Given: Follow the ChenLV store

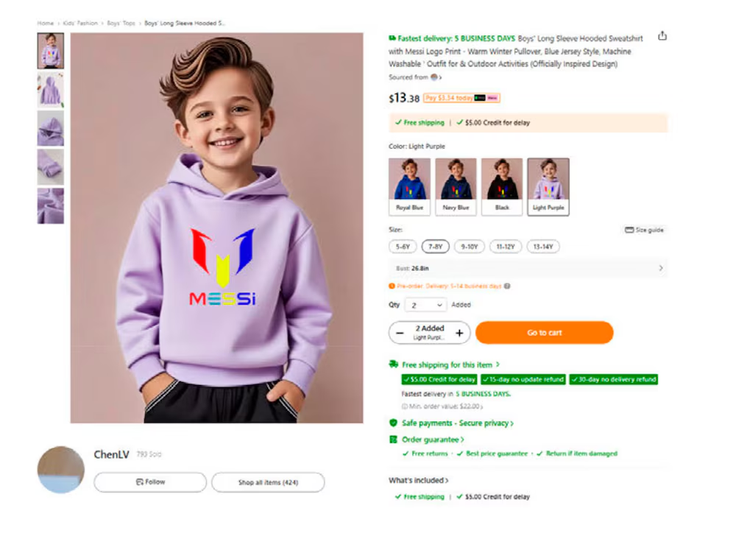Looking at the screenshot, I should (150, 482).
